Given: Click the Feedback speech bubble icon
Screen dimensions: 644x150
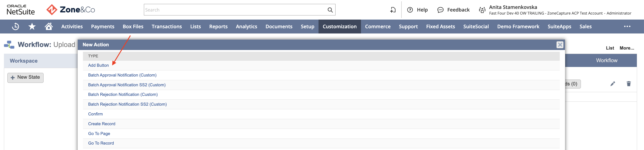Looking at the screenshot, I should click(x=440, y=10).
